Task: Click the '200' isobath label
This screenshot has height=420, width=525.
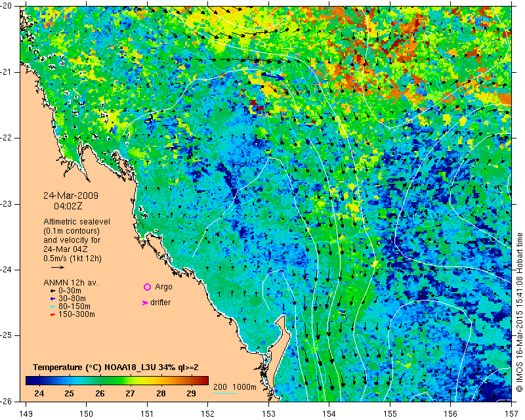Action: [x=220, y=387]
